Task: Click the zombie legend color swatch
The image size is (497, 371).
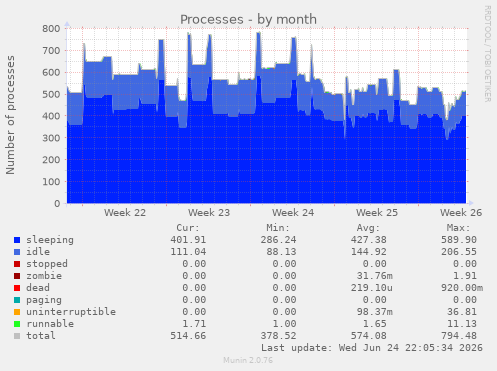Action: [x=17, y=276]
